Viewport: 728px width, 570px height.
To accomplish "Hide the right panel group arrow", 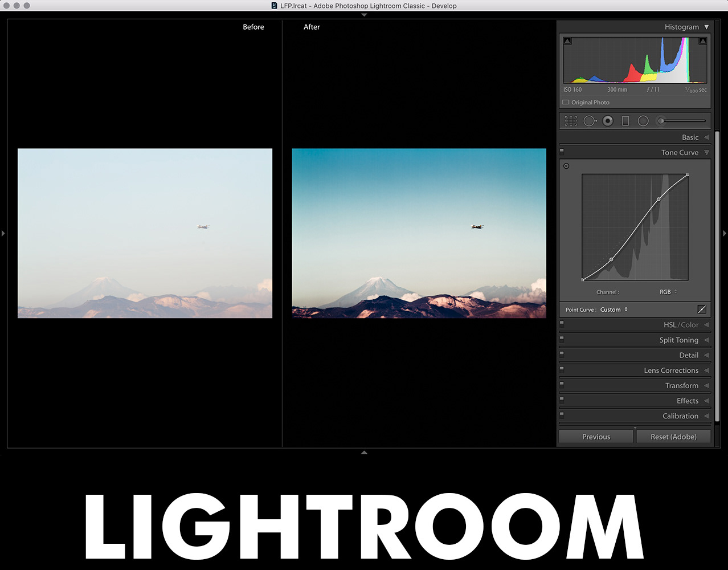I will pos(725,233).
